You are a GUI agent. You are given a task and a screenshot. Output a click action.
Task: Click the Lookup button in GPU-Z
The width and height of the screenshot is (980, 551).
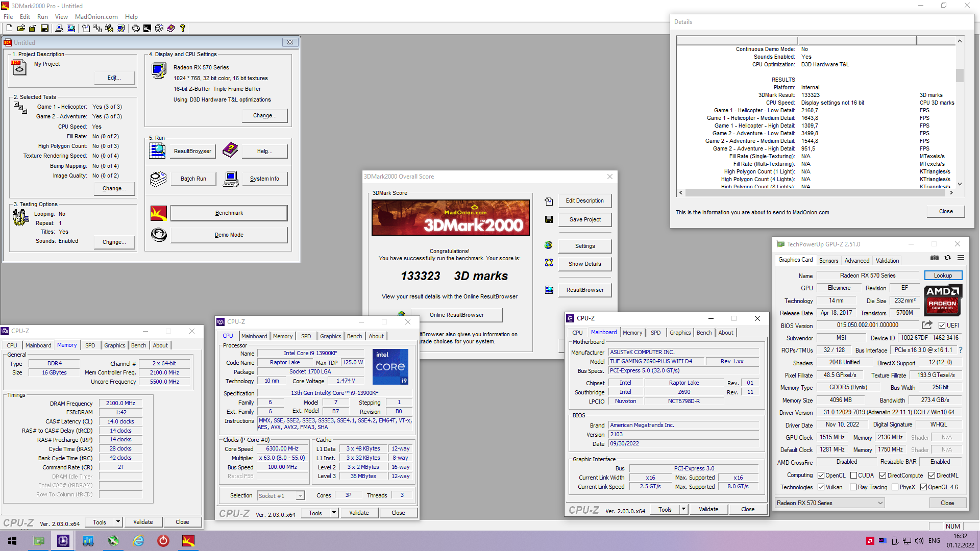tap(943, 275)
